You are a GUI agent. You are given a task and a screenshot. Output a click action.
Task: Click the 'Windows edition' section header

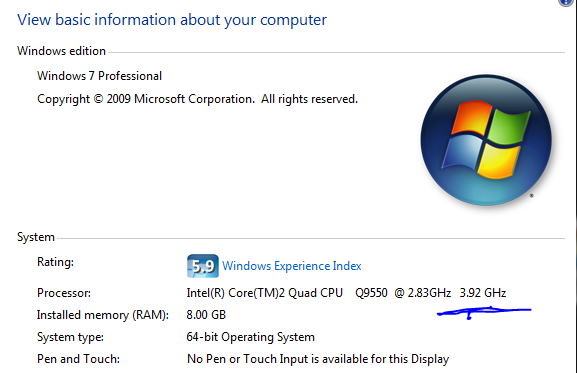(x=61, y=51)
